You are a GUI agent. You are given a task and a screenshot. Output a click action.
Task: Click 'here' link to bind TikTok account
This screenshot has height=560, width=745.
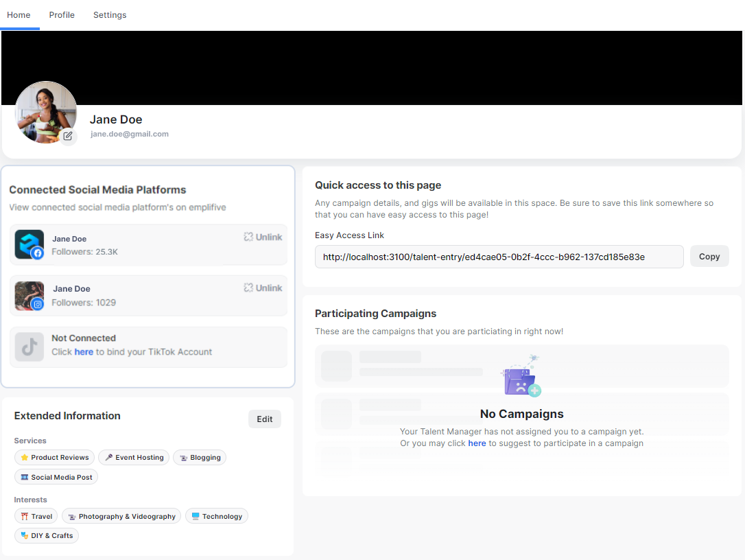[84, 352]
